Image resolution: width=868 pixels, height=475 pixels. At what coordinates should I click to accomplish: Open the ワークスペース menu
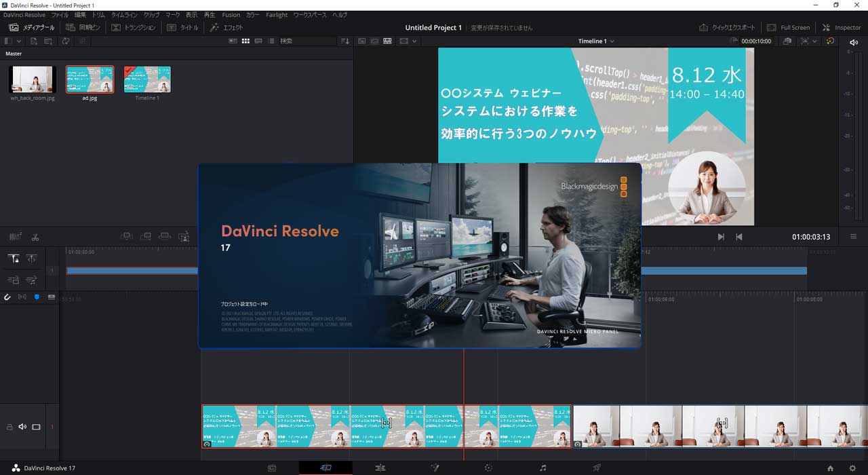311,14
